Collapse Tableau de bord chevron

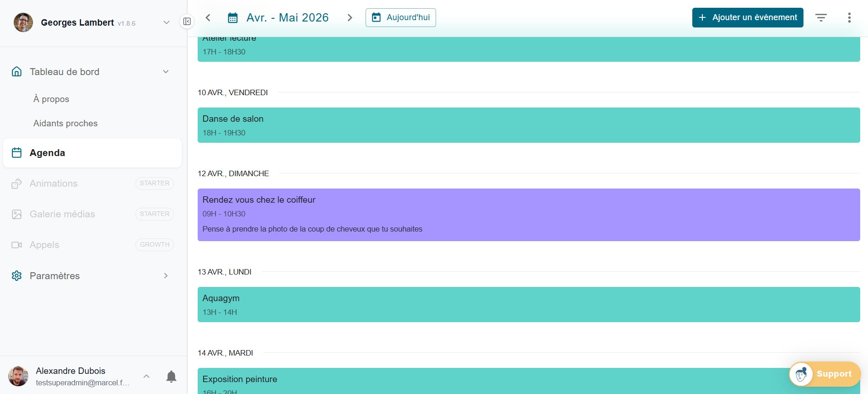coord(166,72)
